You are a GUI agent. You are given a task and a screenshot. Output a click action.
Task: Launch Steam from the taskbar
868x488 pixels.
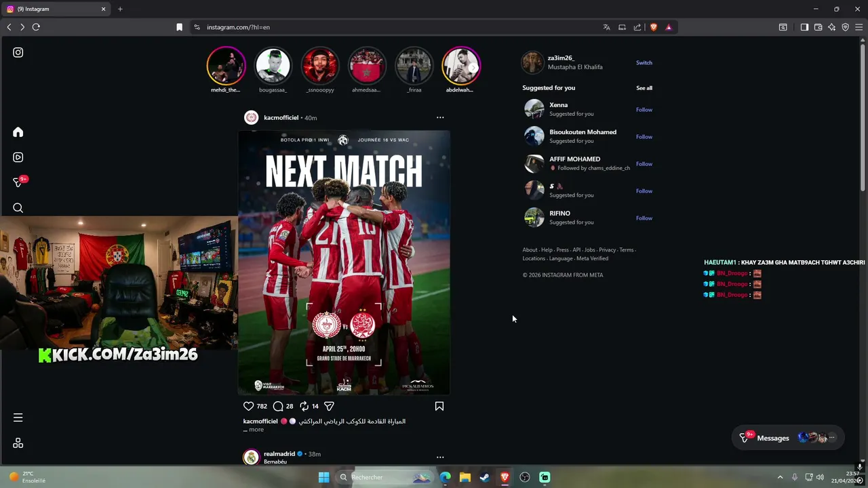484,477
